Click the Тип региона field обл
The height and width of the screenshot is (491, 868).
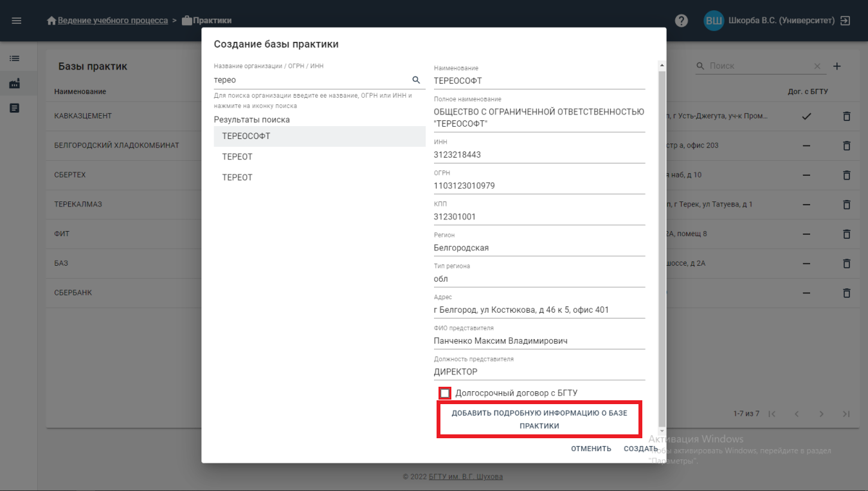(x=539, y=279)
